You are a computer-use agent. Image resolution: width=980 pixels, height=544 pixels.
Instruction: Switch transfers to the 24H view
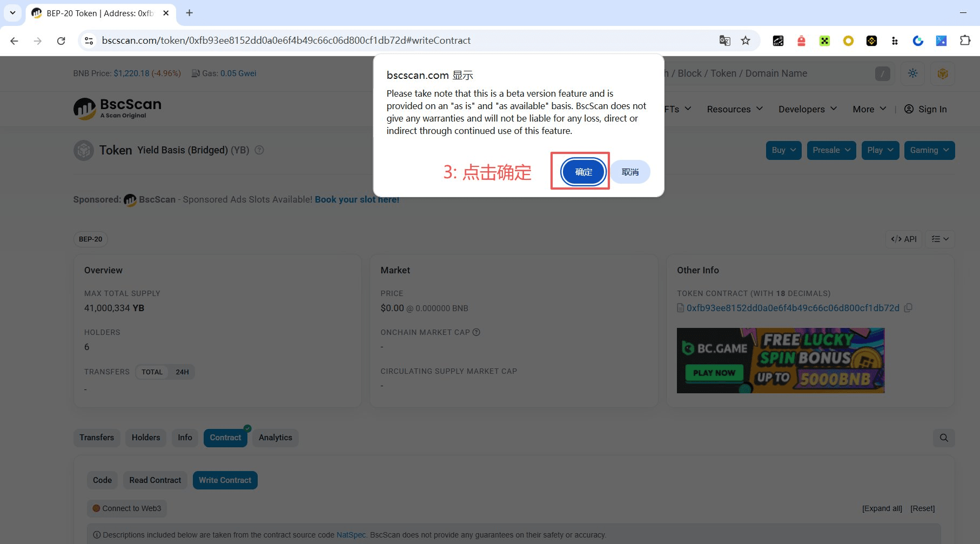click(182, 372)
